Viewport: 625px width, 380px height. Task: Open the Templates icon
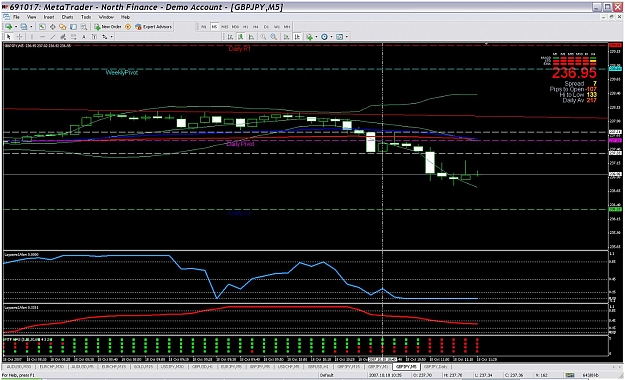point(340,37)
